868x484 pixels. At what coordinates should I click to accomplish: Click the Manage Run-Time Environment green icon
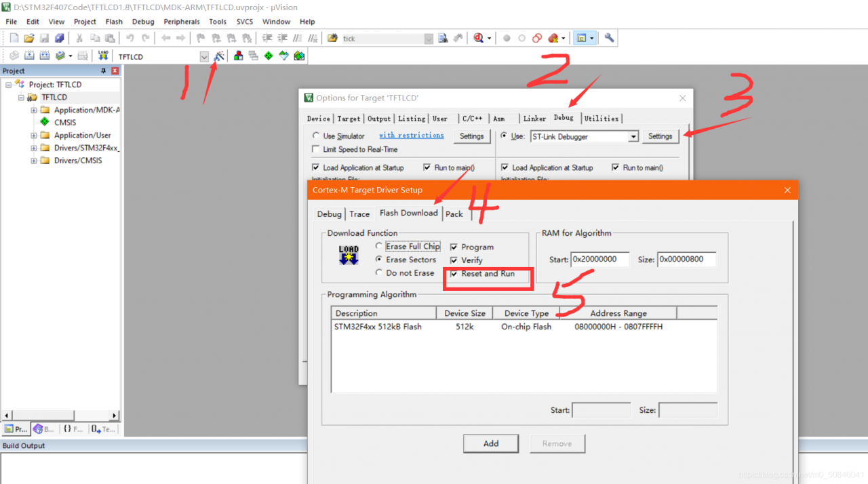tap(269, 56)
